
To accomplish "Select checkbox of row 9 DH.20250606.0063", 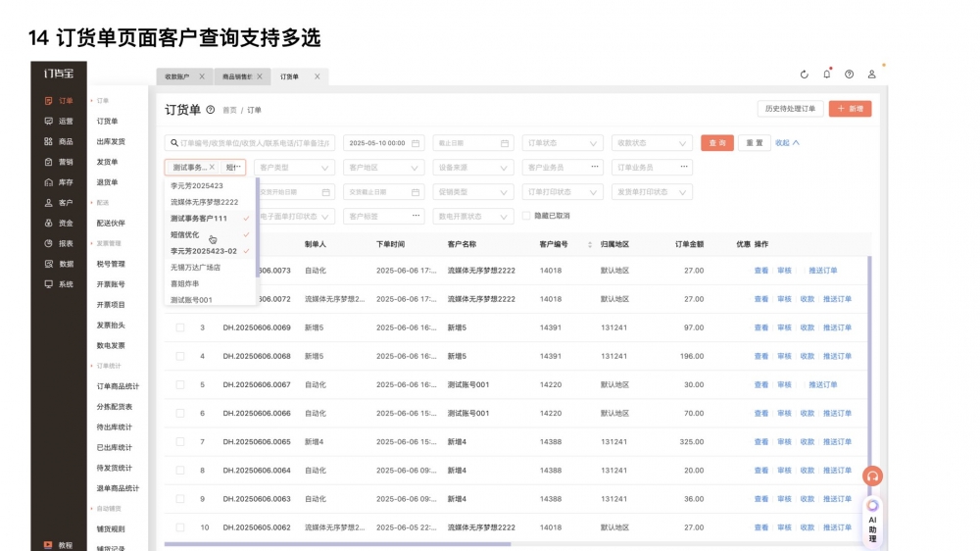I will 180,499.
